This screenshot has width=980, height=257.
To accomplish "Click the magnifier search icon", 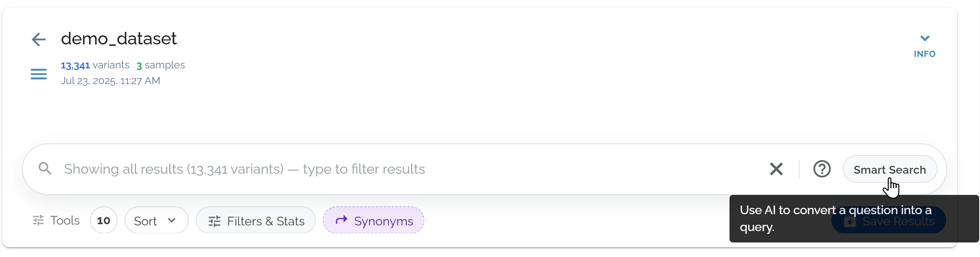I will click(45, 169).
